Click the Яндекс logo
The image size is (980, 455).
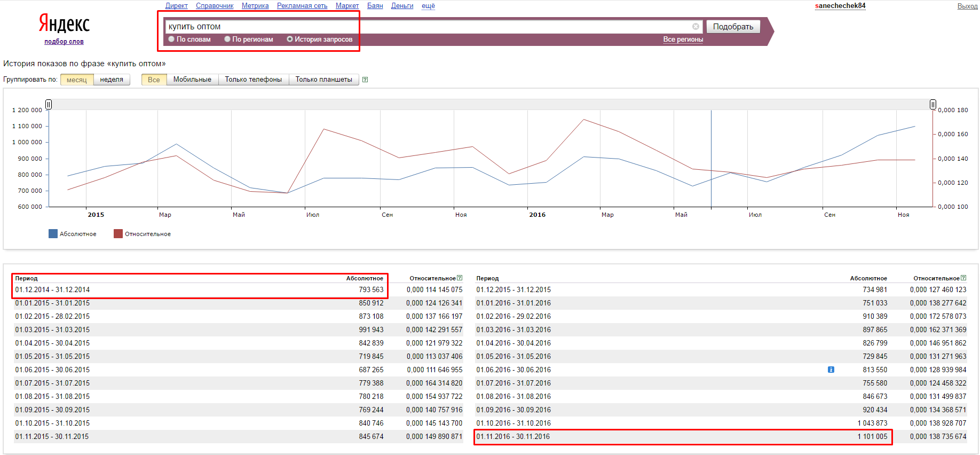coord(64,23)
